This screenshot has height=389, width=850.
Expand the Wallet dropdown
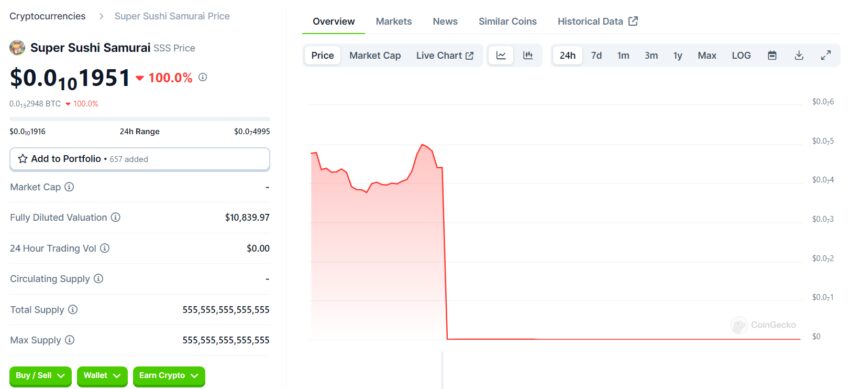click(x=102, y=376)
